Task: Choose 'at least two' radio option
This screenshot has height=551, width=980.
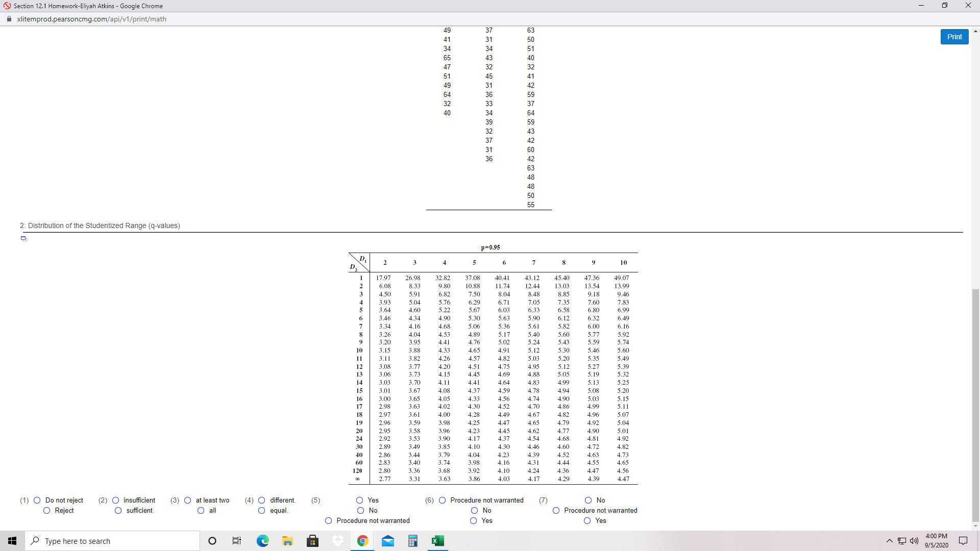Action: [x=188, y=500]
